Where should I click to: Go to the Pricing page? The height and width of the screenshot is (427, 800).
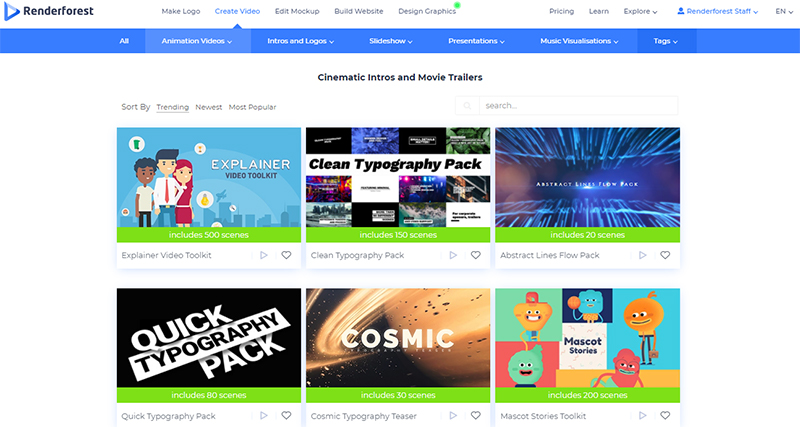[561, 12]
